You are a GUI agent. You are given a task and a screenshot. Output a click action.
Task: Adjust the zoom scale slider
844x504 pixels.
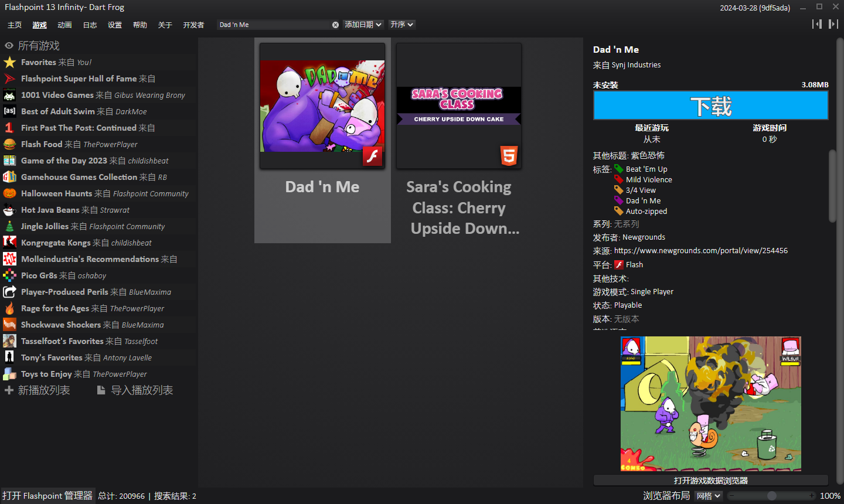(x=771, y=496)
